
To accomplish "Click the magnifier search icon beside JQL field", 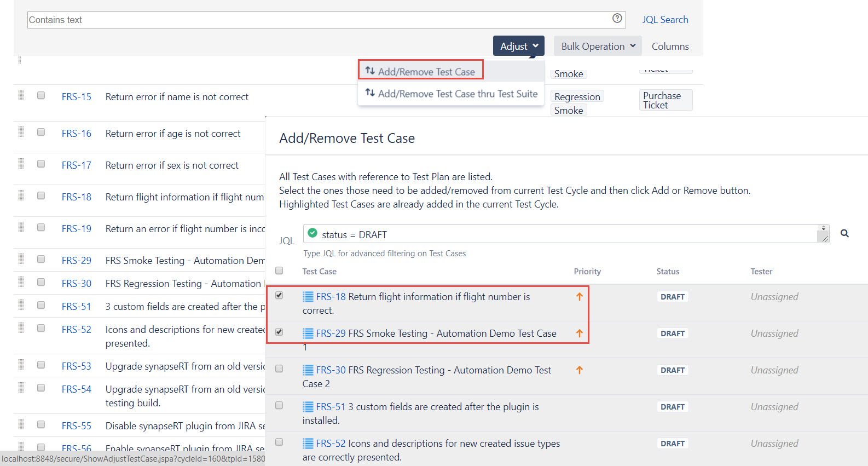I will pos(844,233).
